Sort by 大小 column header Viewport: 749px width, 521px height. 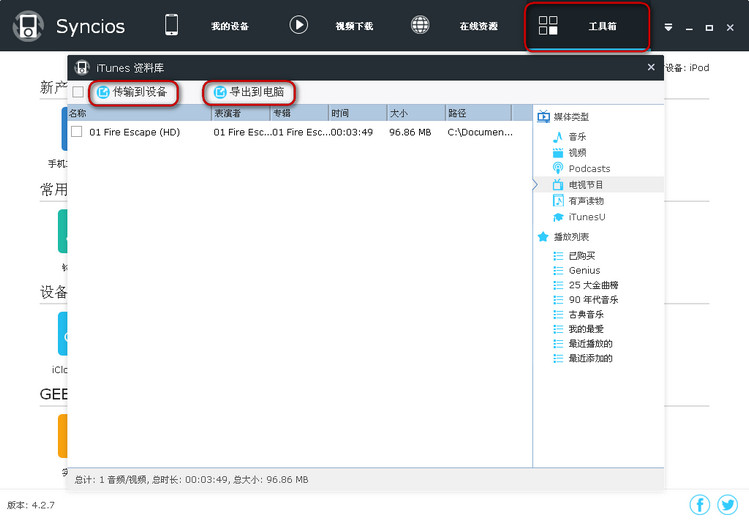416,113
